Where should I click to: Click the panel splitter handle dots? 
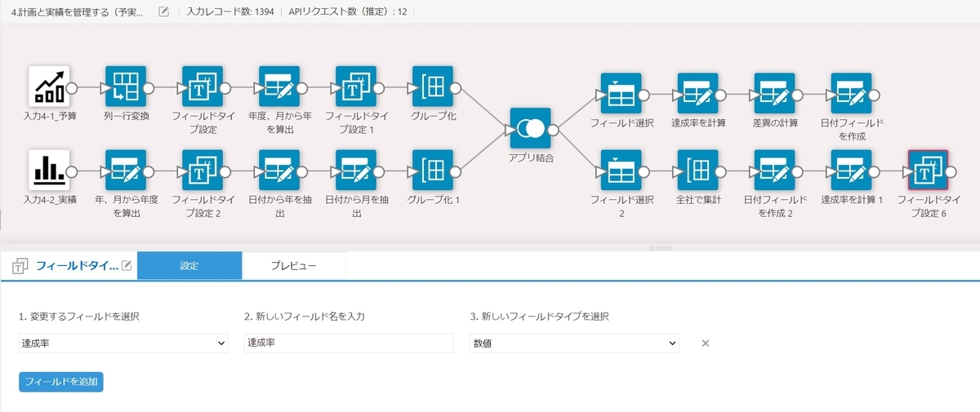click(x=661, y=247)
